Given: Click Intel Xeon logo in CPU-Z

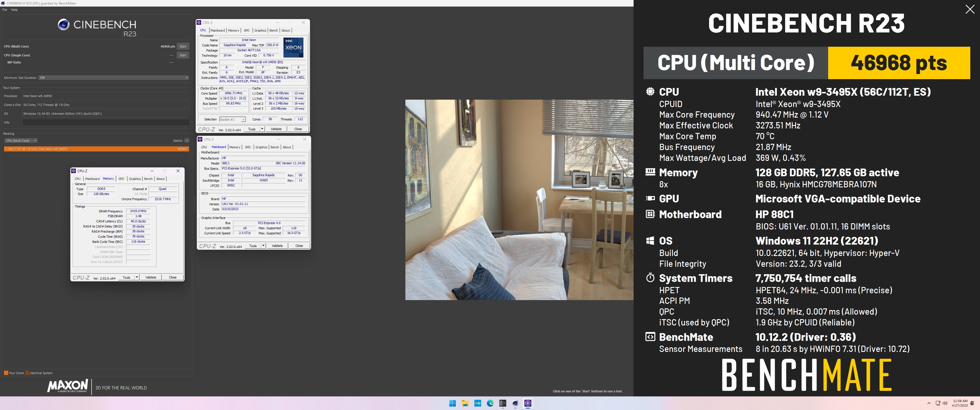Looking at the screenshot, I should [293, 48].
